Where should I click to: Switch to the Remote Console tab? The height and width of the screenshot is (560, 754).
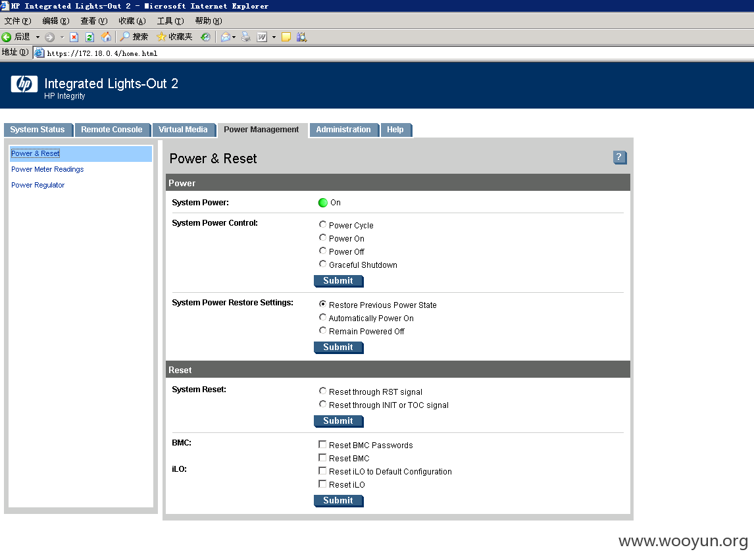click(x=112, y=130)
